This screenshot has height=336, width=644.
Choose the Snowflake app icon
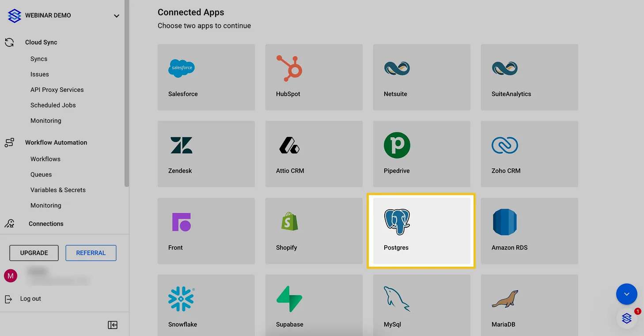pos(182,299)
